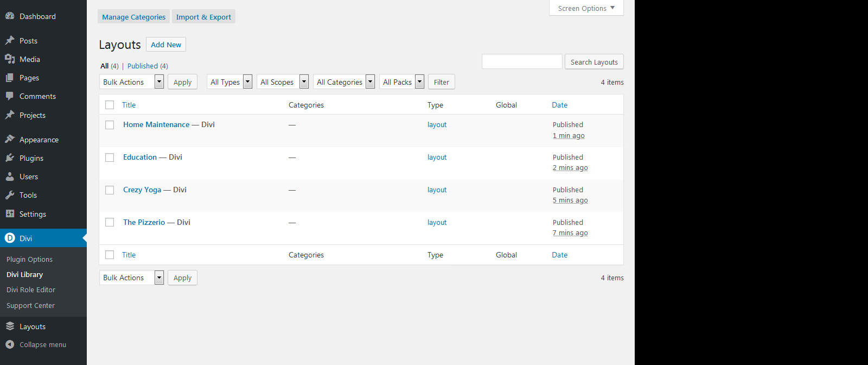
Task: Click layout type link for Home Maintenance
Action: tap(437, 124)
